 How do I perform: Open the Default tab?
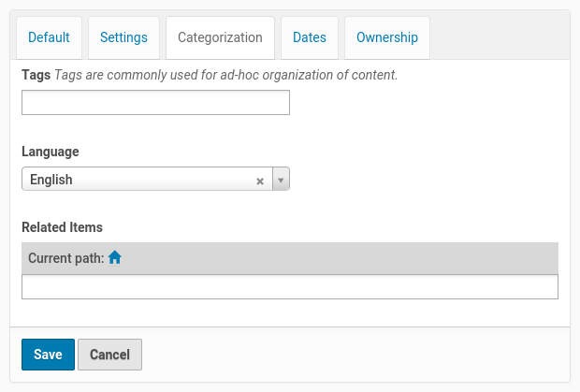49,38
